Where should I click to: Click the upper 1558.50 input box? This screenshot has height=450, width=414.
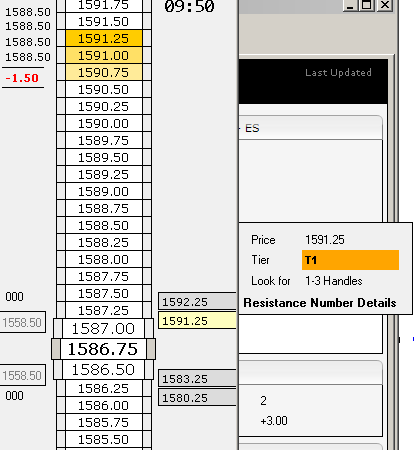tap(22, 322)
